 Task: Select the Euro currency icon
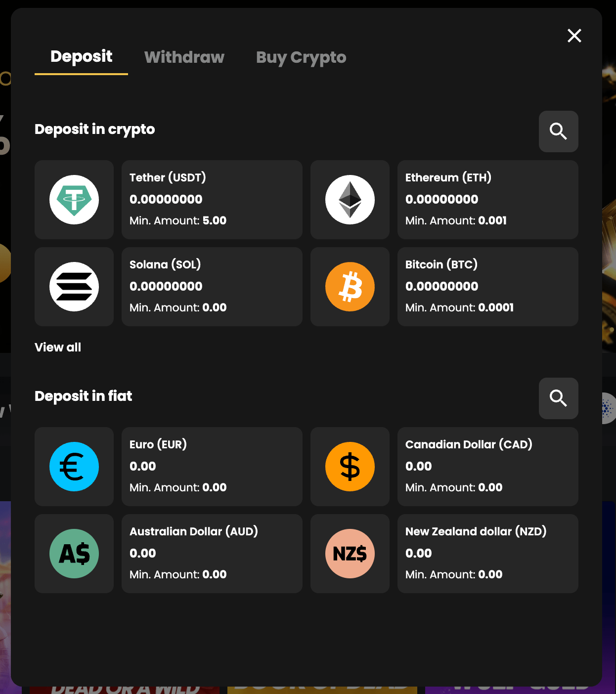click(x=74, y=466)
